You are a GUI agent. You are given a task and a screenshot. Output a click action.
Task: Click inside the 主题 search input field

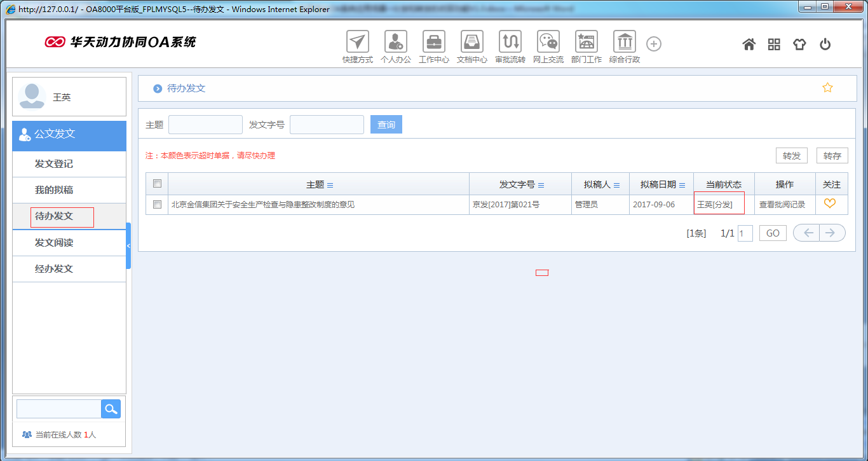[205, 124]
